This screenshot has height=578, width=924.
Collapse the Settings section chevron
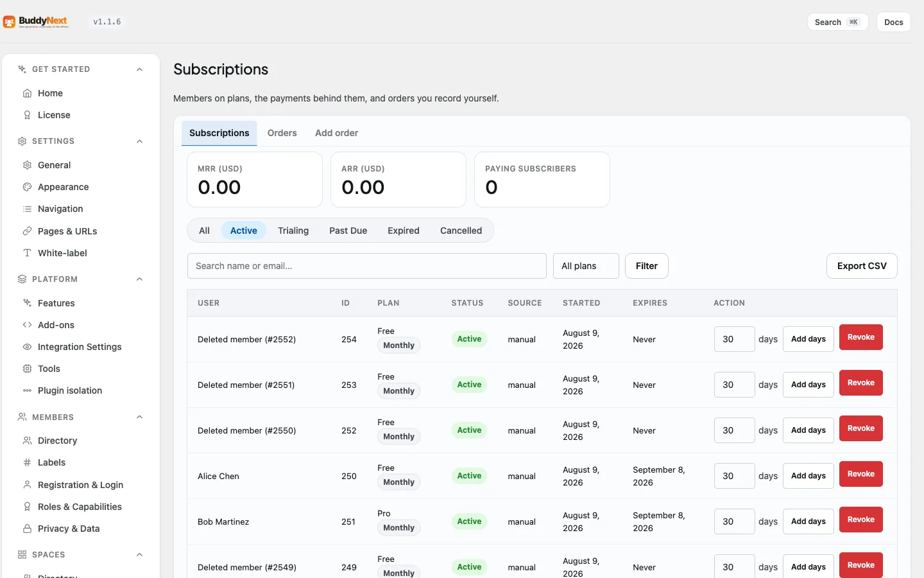click(139, 141)
